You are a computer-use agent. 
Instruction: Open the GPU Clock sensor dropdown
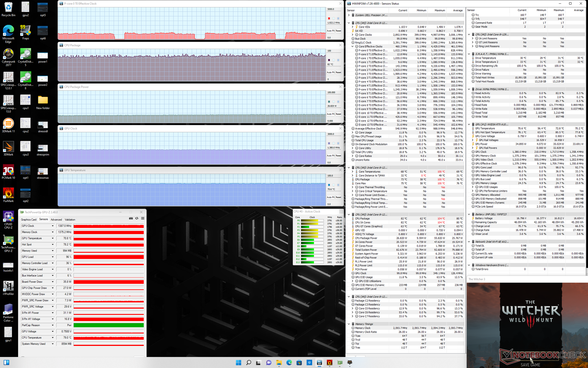(x=53, y=226)
